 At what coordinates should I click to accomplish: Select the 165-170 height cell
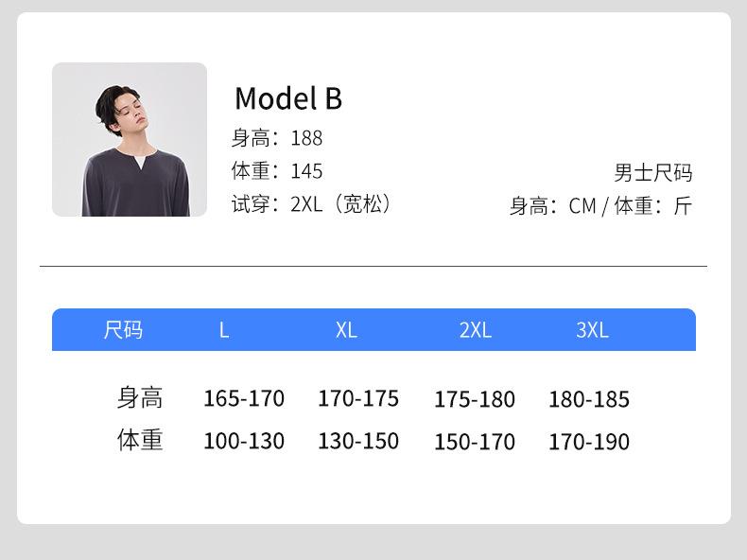point(244,399)
